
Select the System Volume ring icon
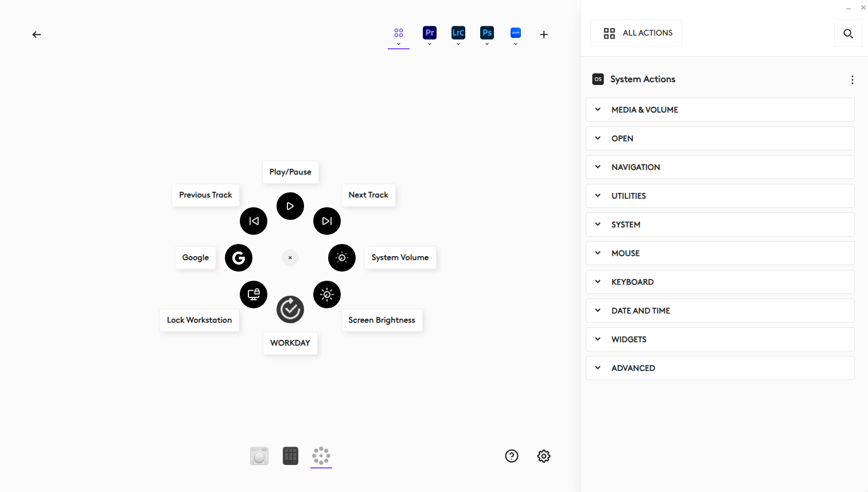pos(342,258)
